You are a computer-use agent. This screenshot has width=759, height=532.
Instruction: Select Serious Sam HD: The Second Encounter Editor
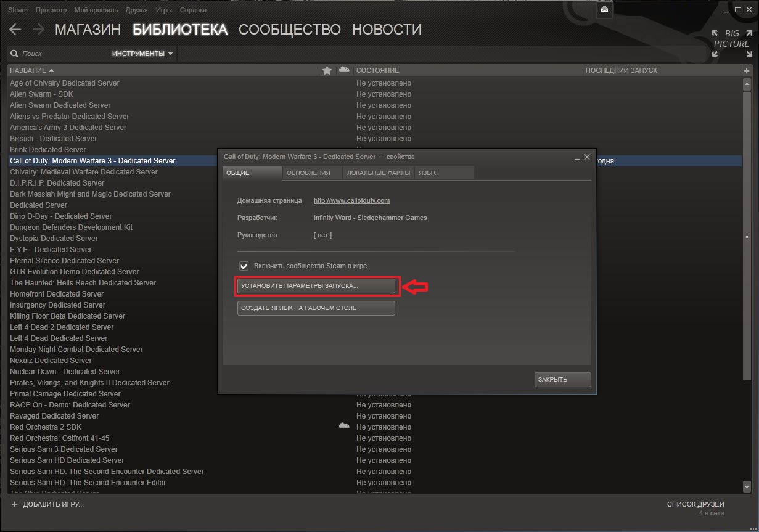88,482
